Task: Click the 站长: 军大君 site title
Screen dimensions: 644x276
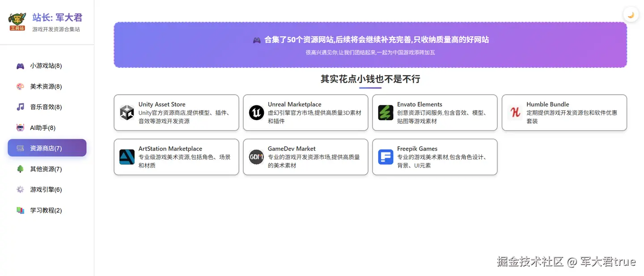Action: pos(57,18)
